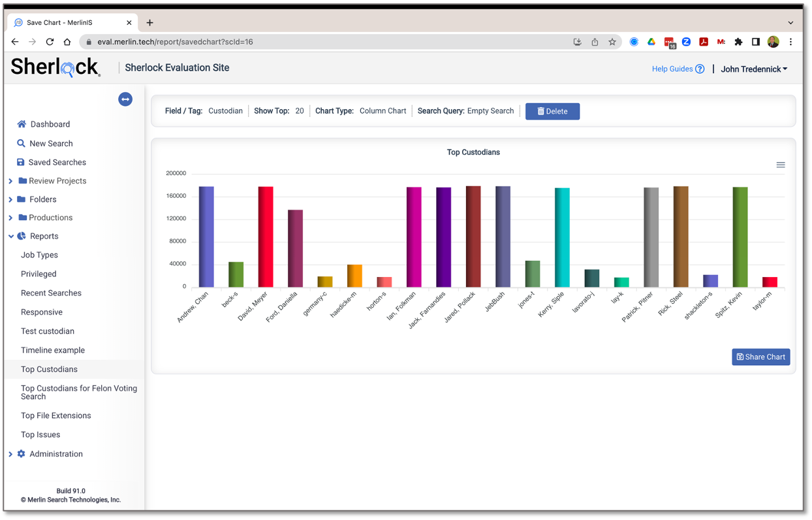
Task: Click the Share Chart button
Action: 760,357
